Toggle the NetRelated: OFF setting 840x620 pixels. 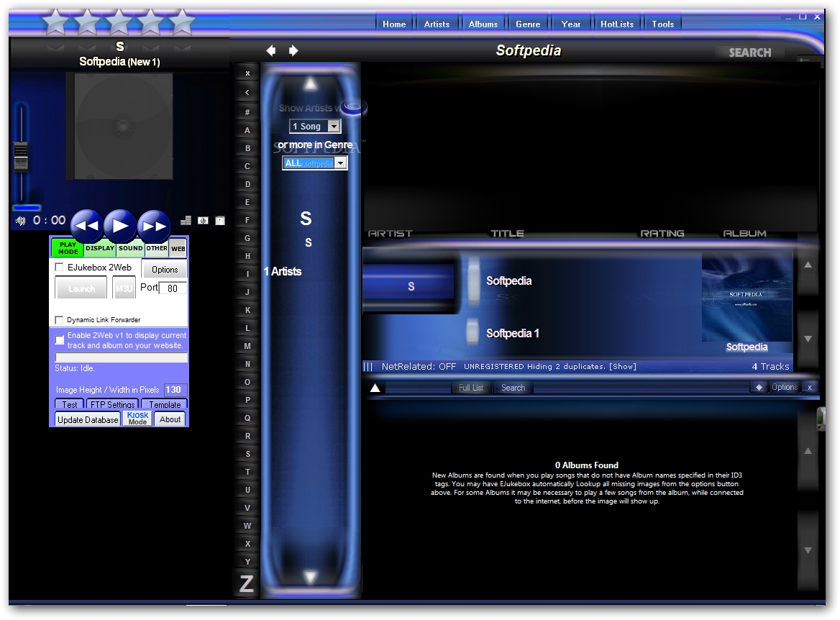(x=419, y=367)
